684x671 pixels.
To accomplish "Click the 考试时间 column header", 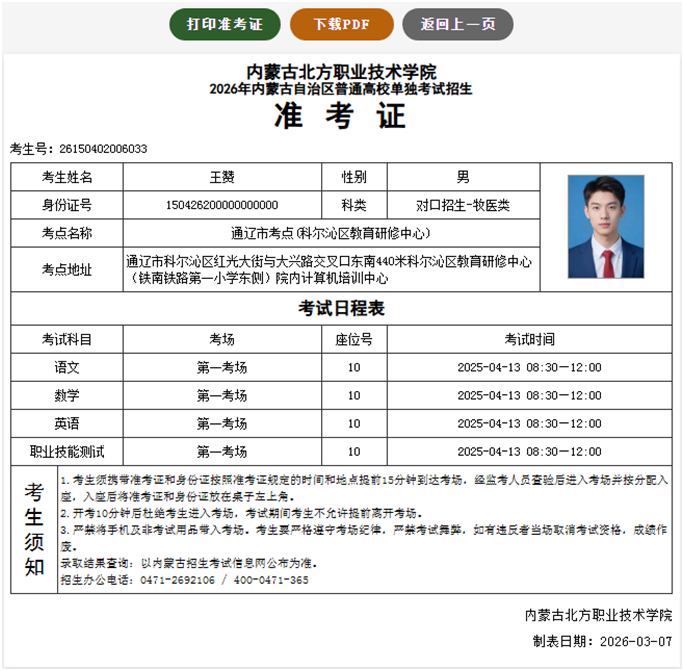I will 529,339.
